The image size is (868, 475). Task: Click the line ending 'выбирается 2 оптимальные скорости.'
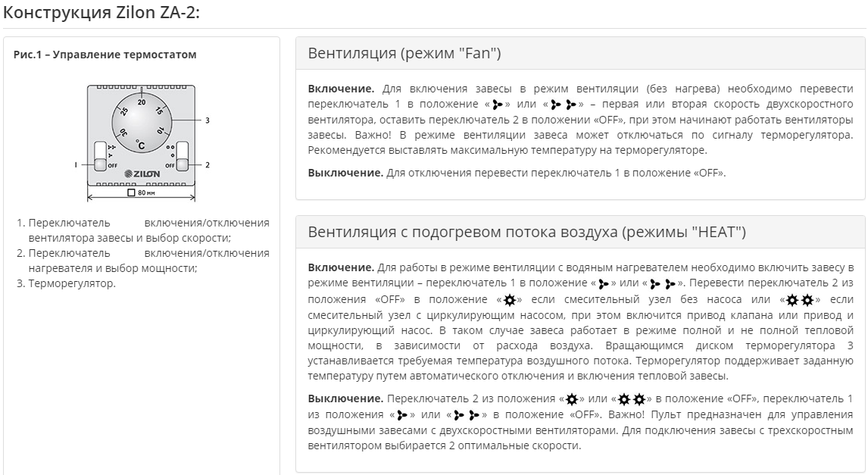[x=445, y=445]
